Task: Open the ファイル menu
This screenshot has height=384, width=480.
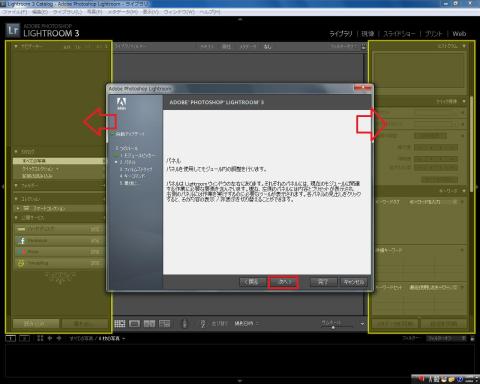Action: tap(15, 12)
